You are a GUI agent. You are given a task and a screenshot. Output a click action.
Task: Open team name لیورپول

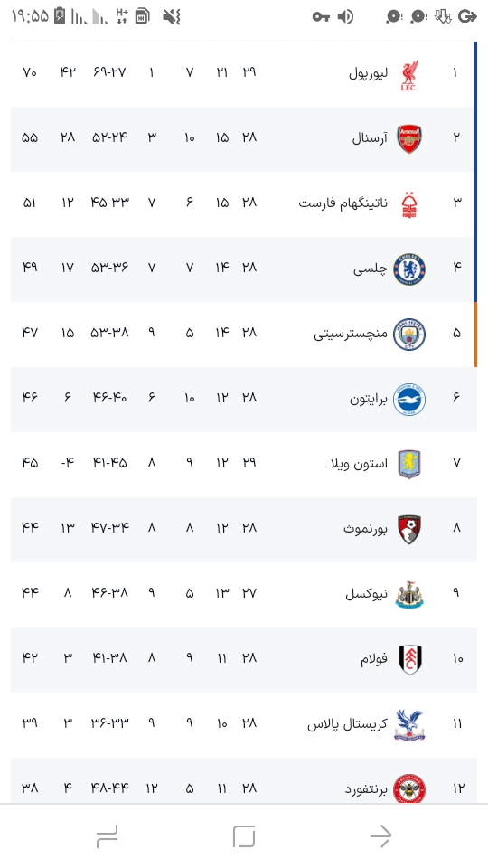tap(369, 73)
